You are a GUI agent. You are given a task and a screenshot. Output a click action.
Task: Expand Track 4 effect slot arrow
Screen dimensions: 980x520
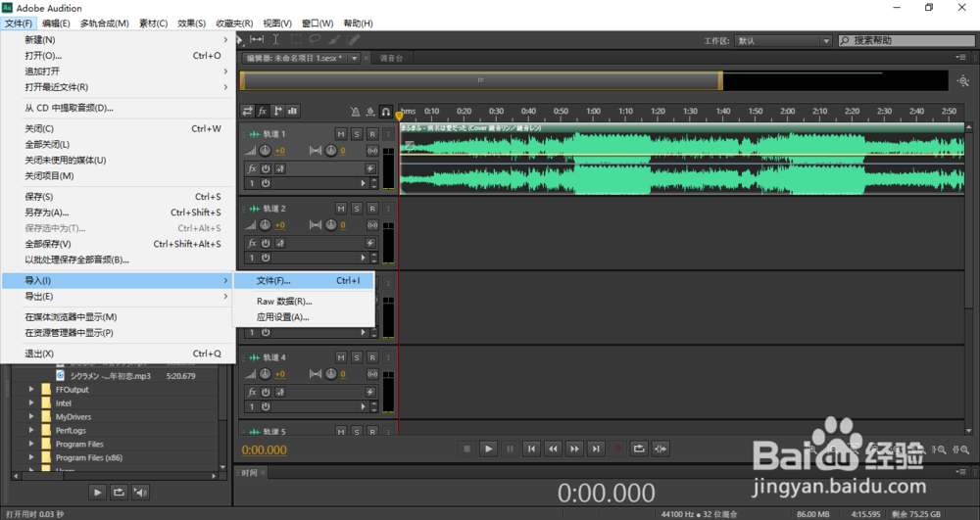pyautogui.click(x=363, y=406)
